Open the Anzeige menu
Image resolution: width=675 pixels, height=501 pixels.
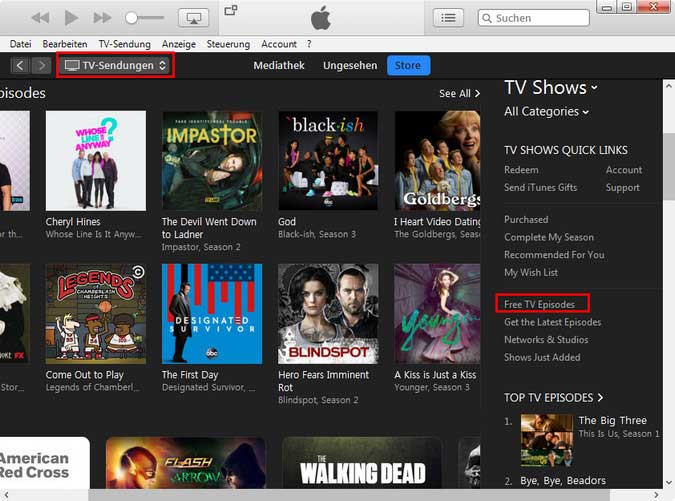click(179, 44)
